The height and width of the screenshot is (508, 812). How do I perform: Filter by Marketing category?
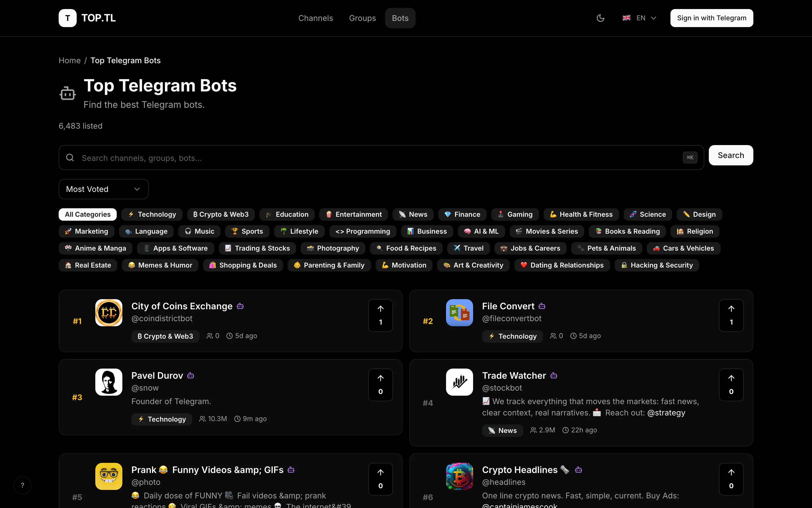[87, 231]
